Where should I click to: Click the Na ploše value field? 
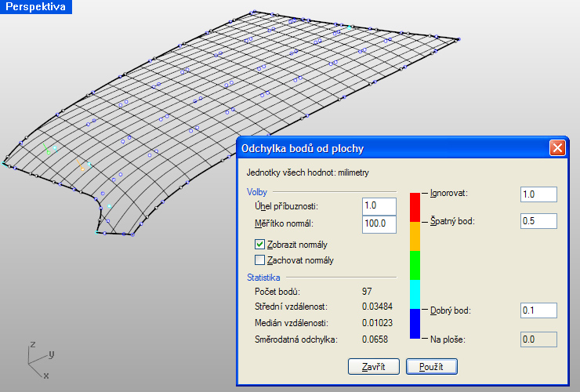pos(538,339)
